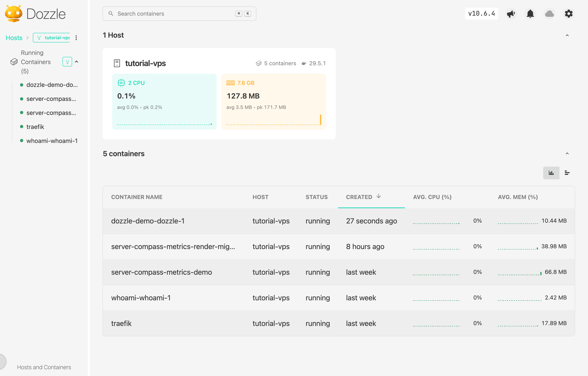
Task: Click the Created sort arrow
Action: tap(379, 196)
